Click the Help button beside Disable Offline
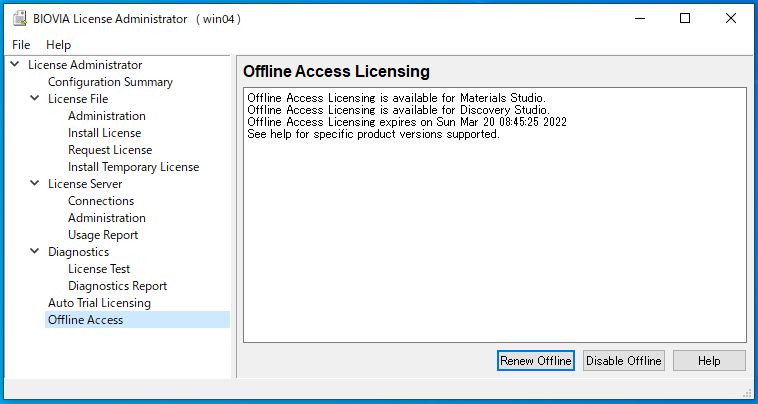Image resolution: width=758 pixels, height=404 pixels. click(709, 361)
